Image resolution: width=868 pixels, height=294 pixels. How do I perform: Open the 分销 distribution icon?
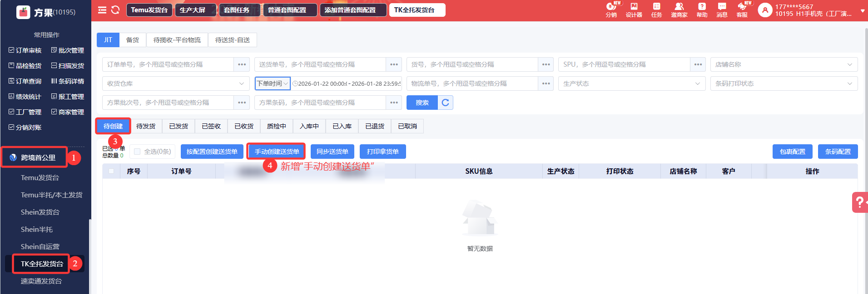[x=611, y=10]
